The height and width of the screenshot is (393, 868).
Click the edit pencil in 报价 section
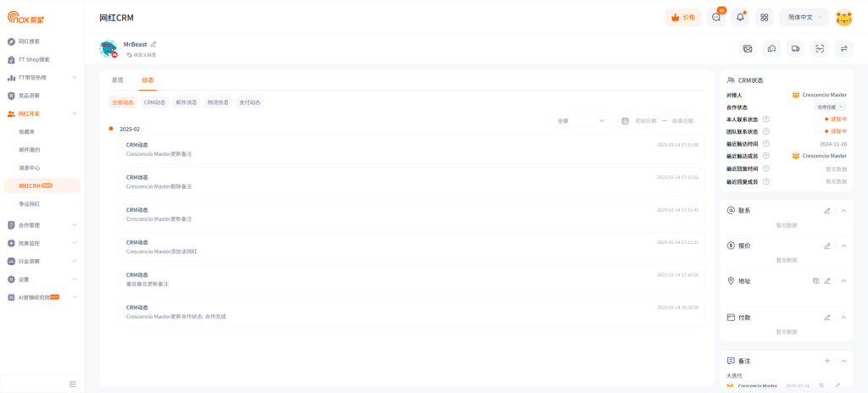tap(827, 246)
